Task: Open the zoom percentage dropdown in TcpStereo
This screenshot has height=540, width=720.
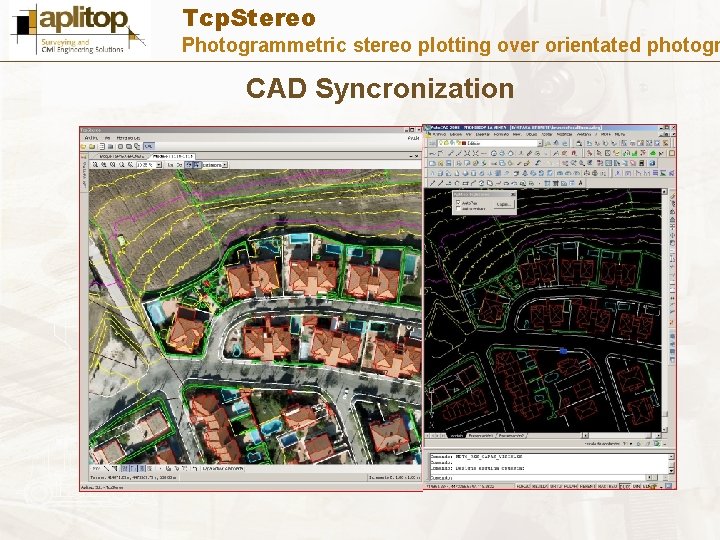Action: [x=159, y=165]
